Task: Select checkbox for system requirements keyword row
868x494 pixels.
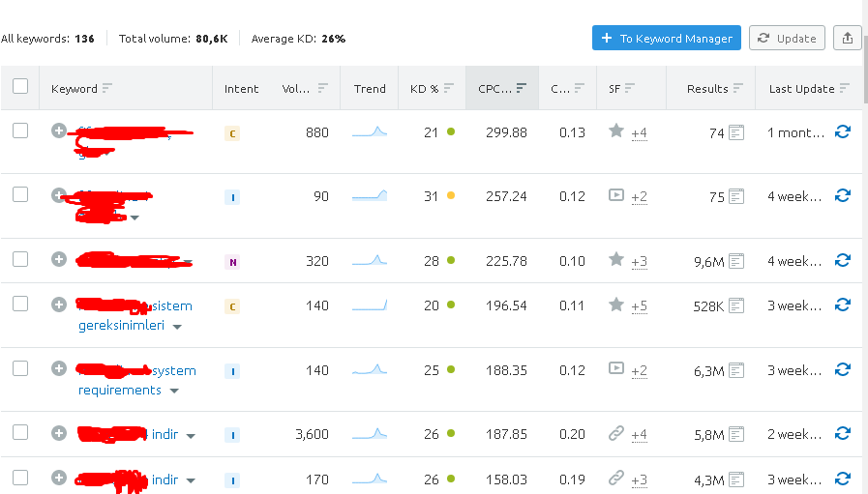Action: pos(20,368)
